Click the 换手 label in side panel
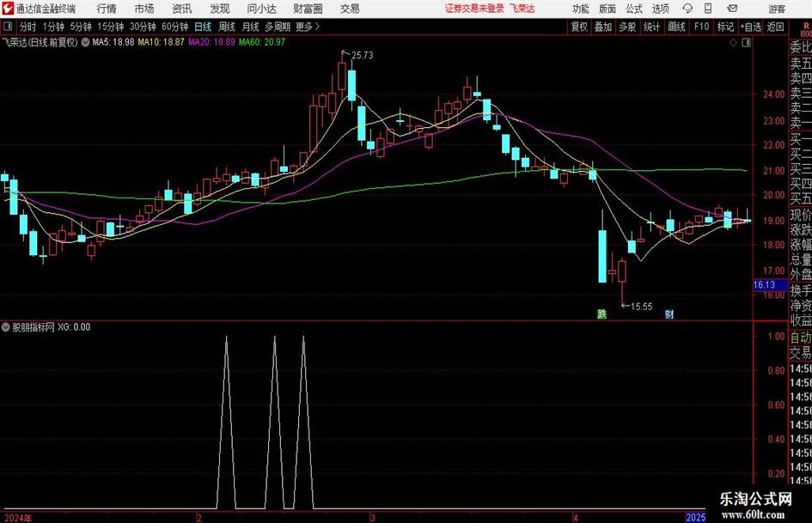Viewport: 812px width, 523px height. 801,290
